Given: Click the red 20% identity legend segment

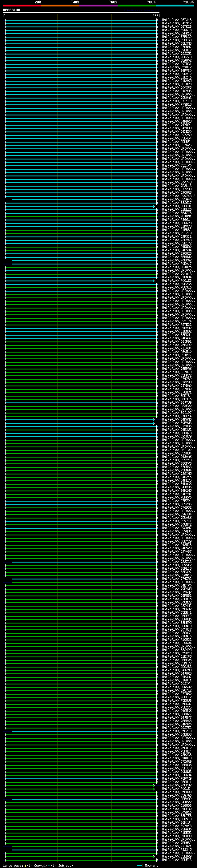Looking at the screenshot, I should click(x=22, y=6).
